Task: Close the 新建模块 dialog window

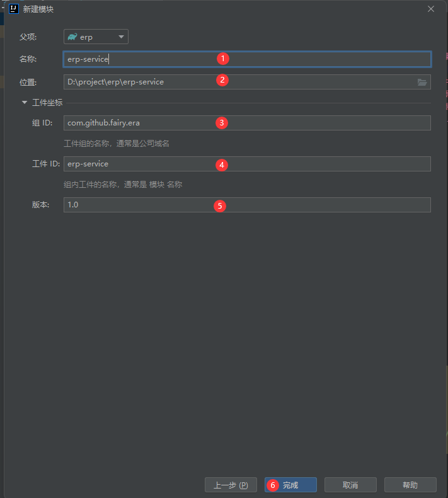Action: click(431, 9)
